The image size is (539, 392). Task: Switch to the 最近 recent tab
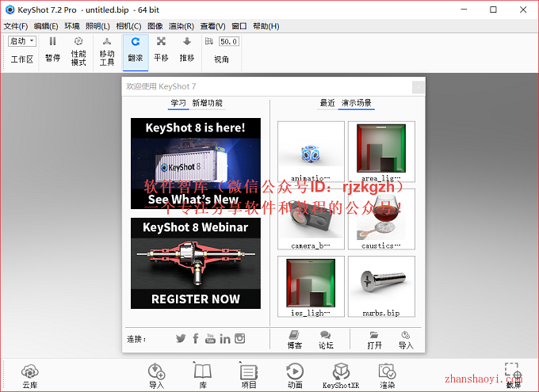click(x=327, y=103)
